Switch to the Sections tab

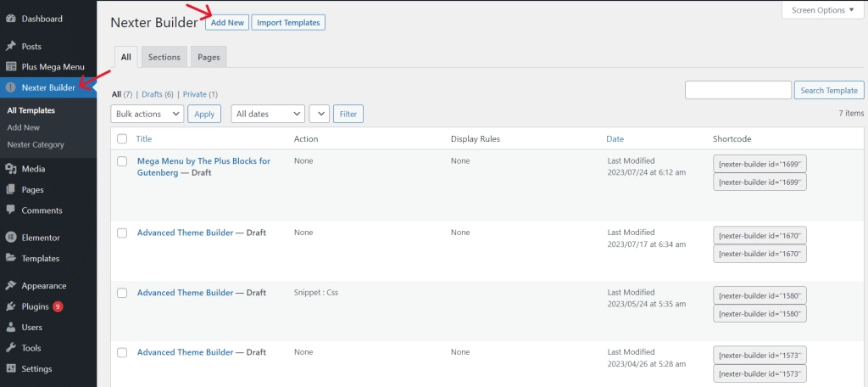[164, 58]
